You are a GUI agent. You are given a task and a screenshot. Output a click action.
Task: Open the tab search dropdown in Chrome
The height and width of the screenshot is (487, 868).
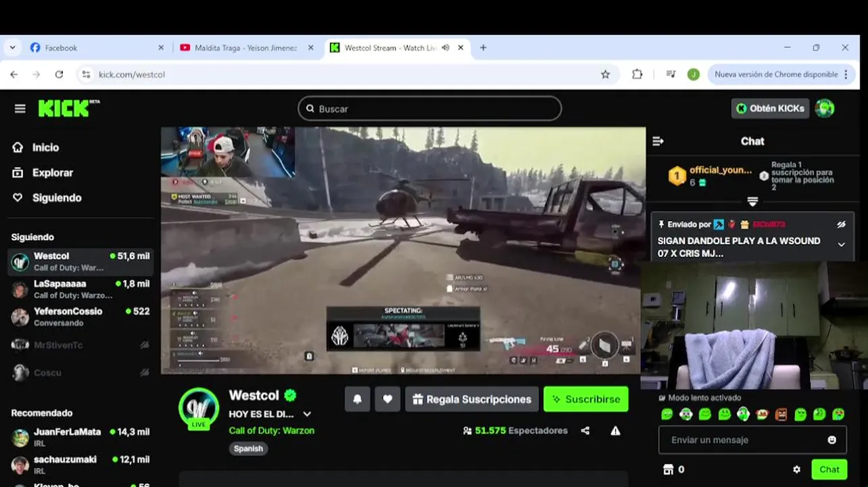point(12,48)
